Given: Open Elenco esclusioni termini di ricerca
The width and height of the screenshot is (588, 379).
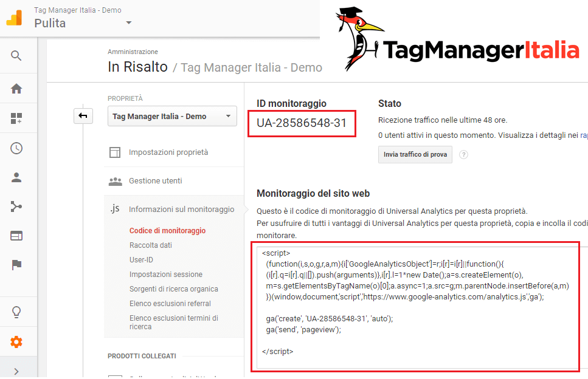Looking at the screenshot, I should [174, 322].
